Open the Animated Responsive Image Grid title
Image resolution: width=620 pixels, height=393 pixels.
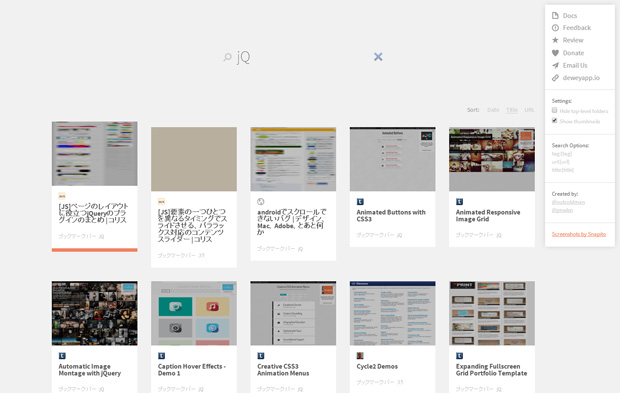click(x=488, y=215)
